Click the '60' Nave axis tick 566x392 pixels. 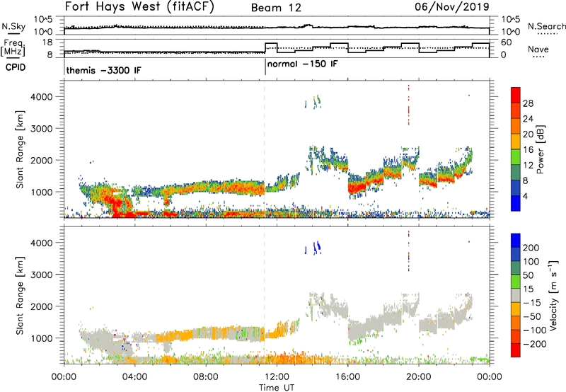pos(507,42)
